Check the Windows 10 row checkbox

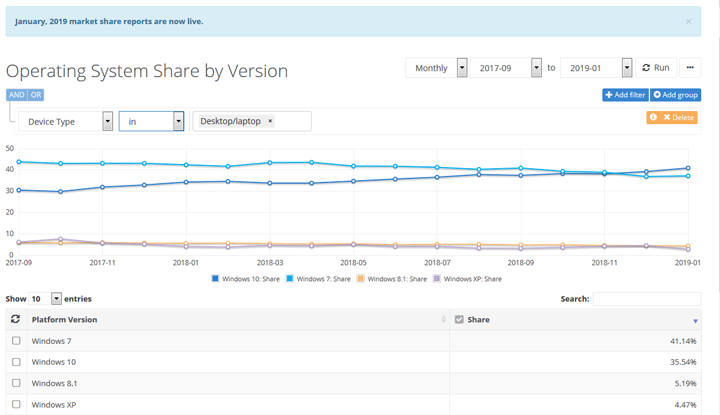[x=16, y=362]
